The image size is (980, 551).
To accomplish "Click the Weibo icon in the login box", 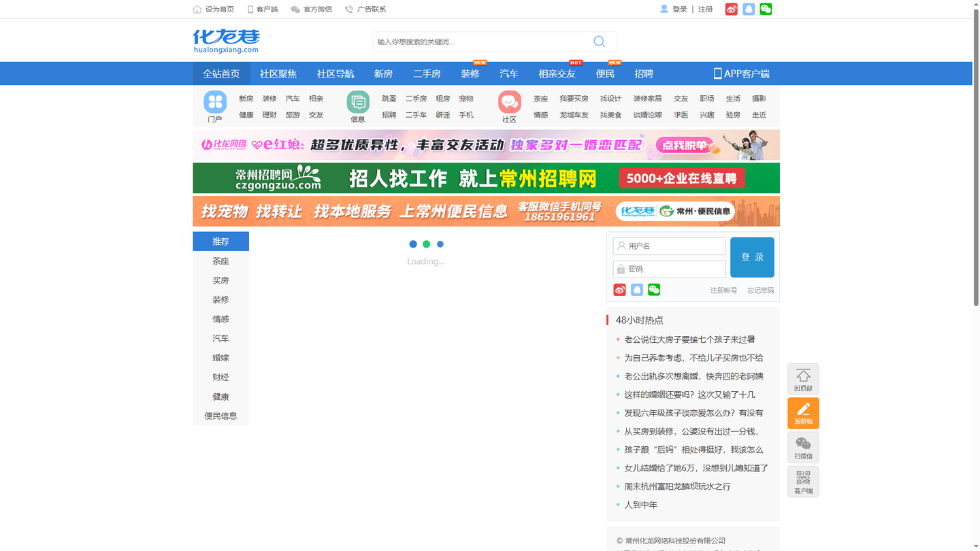I will click(x=619, y=290).
